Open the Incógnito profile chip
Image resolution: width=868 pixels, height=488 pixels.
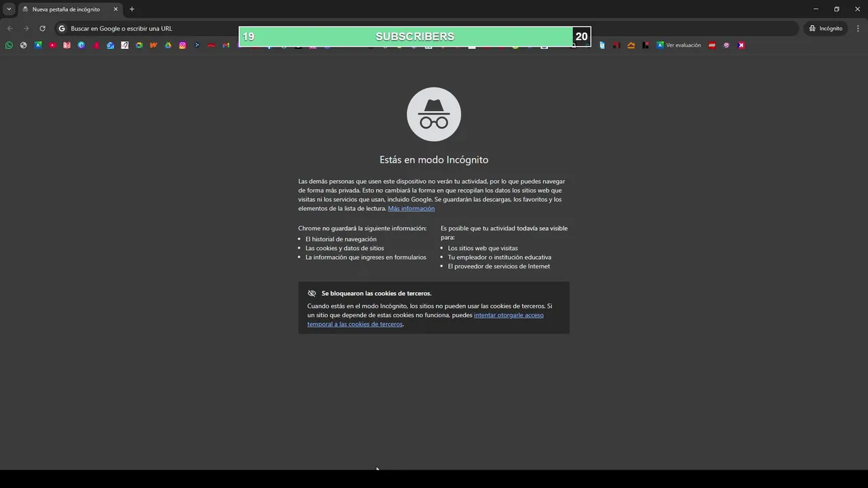click(825, 28)
